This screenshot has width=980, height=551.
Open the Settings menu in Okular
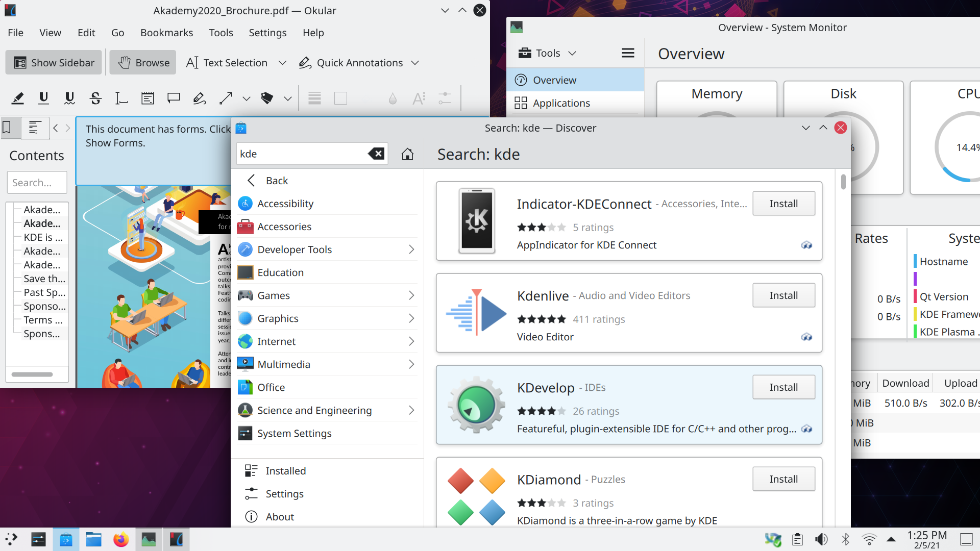[x=267, y=33]
